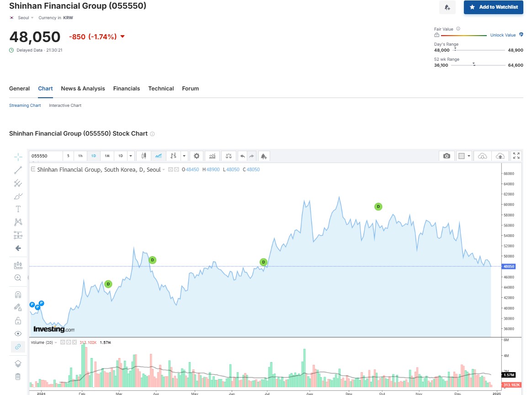
Task: Open the chart style dropdown arrow
Action: (x=184, y=156)
